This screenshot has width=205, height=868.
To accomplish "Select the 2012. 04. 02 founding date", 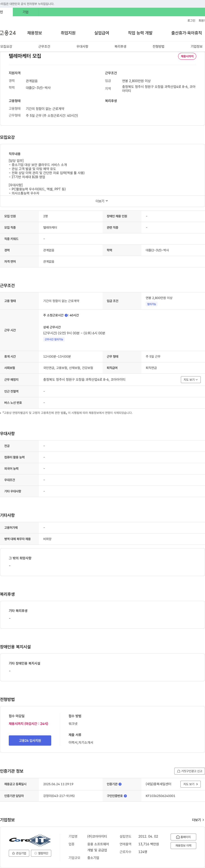I will tap(148, 836).
